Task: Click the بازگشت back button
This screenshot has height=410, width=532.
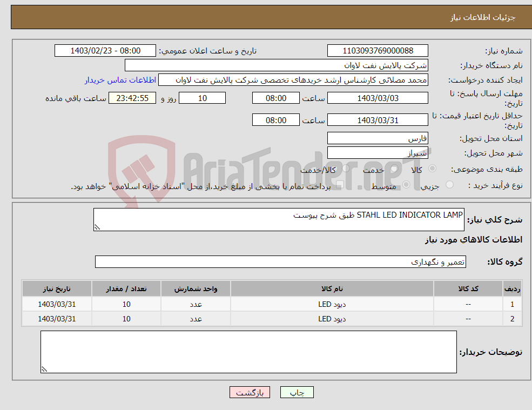Action: [250, 392]
